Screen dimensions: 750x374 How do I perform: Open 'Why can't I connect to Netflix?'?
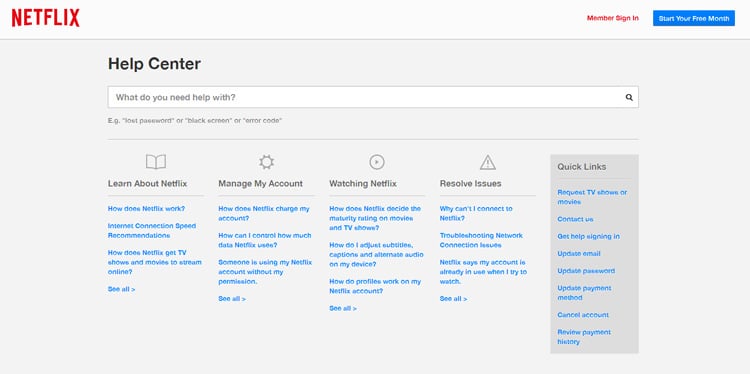(x=476, y=213)
